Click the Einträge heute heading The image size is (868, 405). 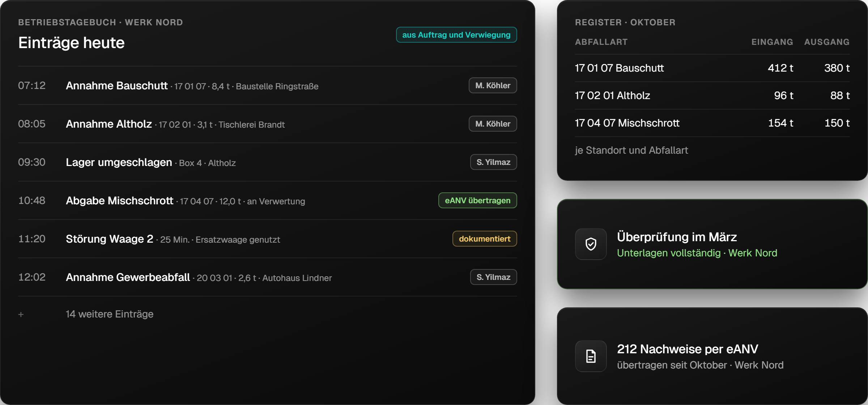coord(71,43)
